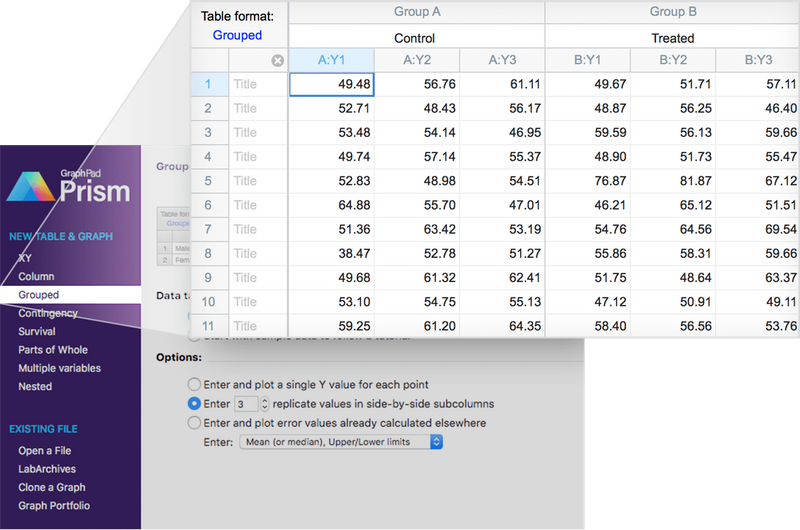Click the blue Grouped table format link
The height and width of the screenshot is (530, 800).
coord(238,35)
